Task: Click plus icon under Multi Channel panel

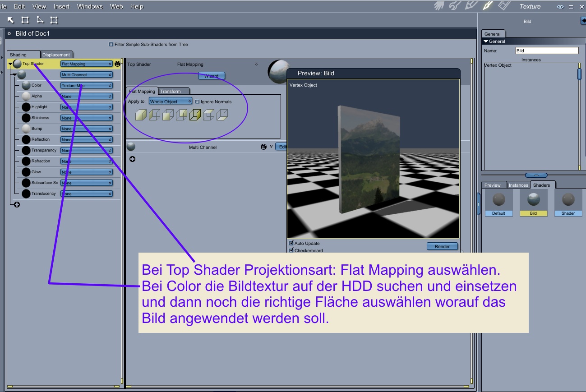Action: [x=133, y=159]
